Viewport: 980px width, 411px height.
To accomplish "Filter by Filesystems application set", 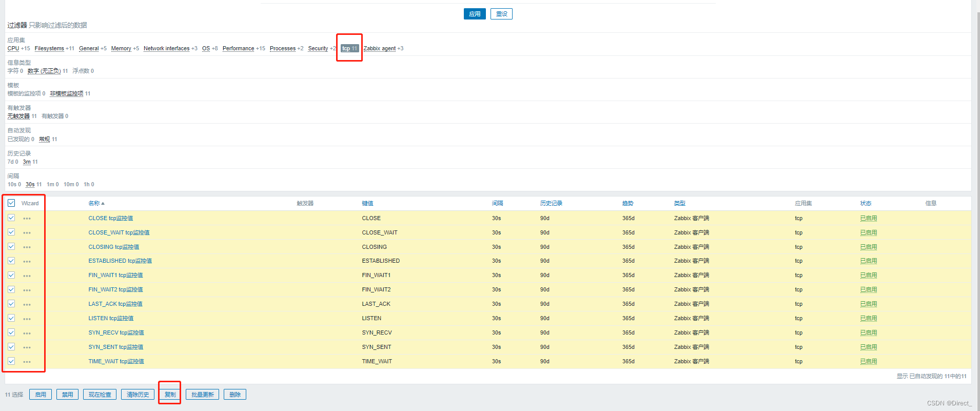I will click(49, 48).
